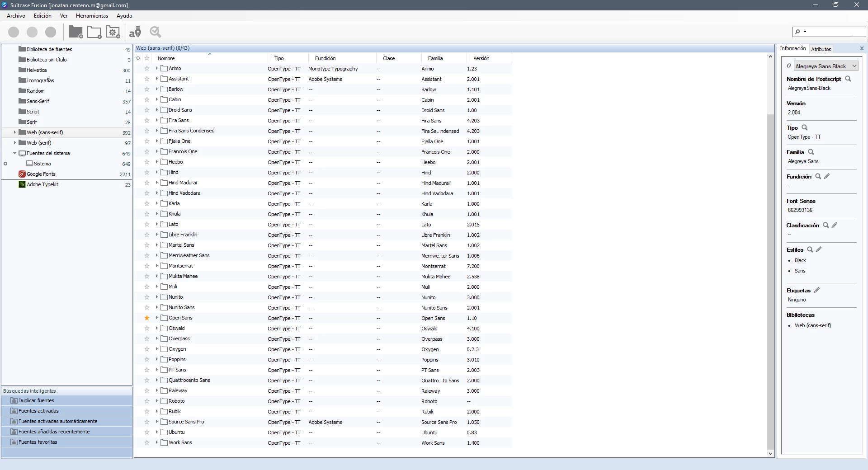Open the Adobe Typekit library
Image resolution: width=868 pixels, height=470 pixels.
tap(67, 184)
